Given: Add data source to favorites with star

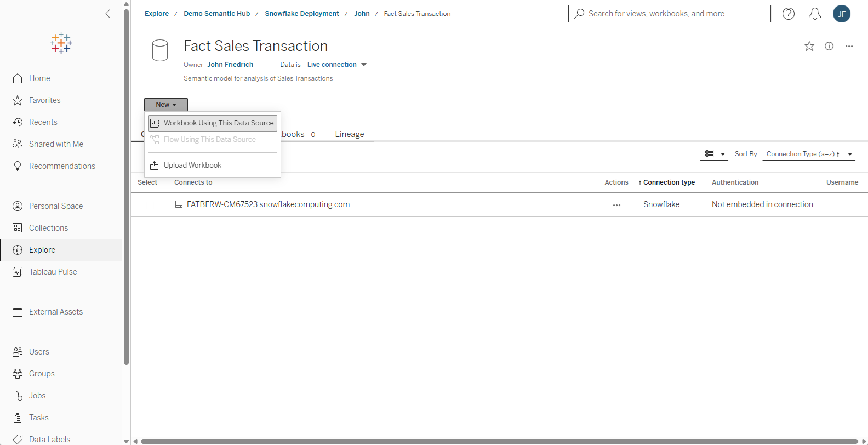Looking at the screenshot, I should point(809,47).
